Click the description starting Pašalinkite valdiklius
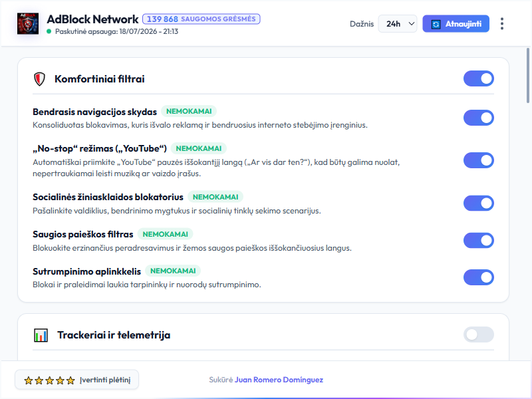This screenshot has width=532, height=399. click(x=176, y=211)
